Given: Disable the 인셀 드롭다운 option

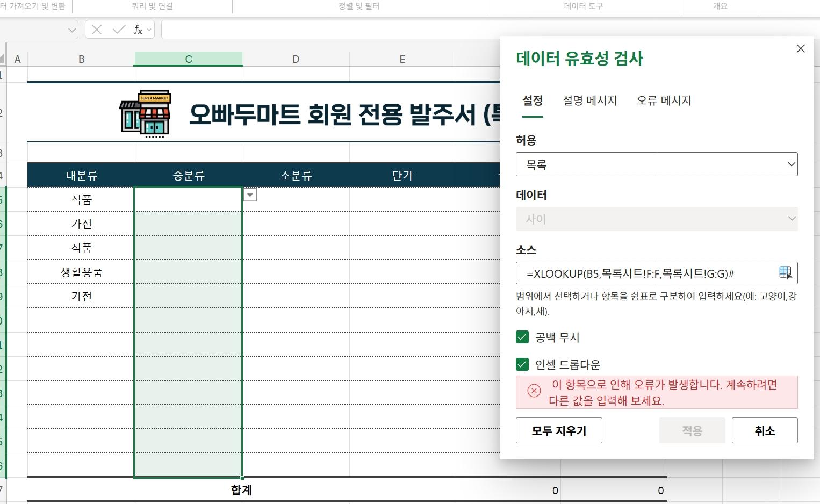Looking at the screenshot, I should click(x=522, y=364).
